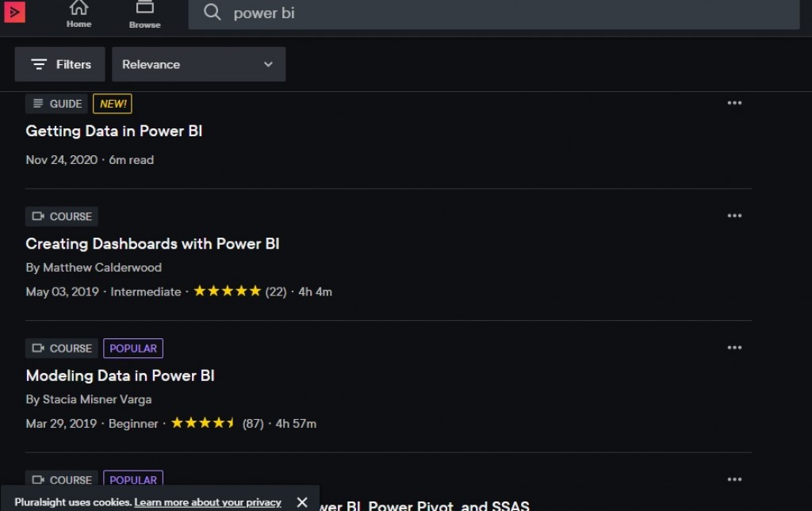Screen dimensions: 812x511
Task: Open more options for the bottom partially visible course
Action: point(734,479)
